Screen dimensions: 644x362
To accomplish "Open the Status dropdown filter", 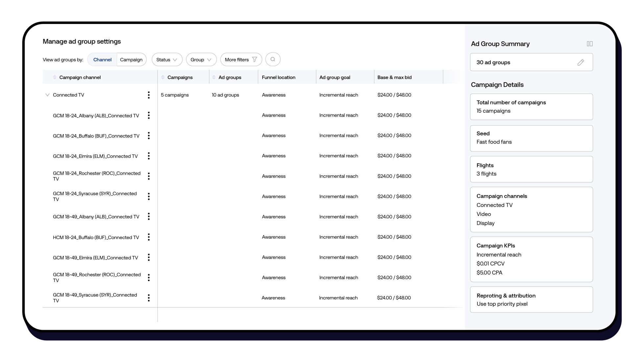I will (x=167, y=60).
